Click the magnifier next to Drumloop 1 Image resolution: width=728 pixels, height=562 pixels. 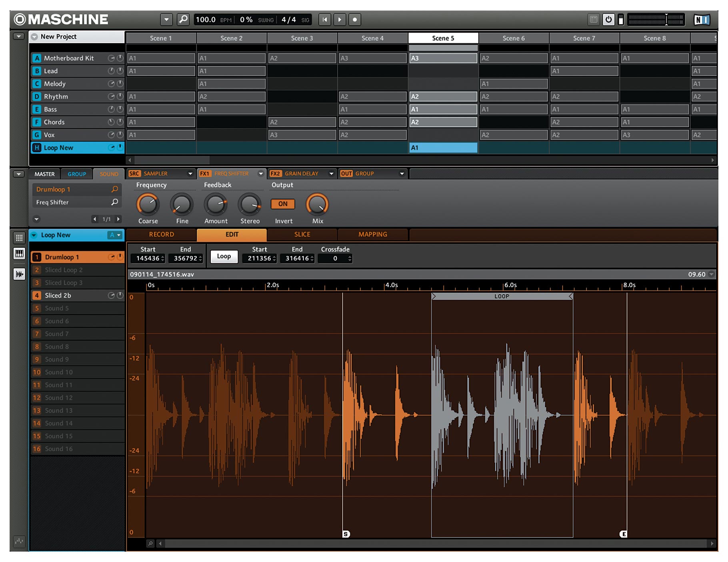[x=115, y=189]
